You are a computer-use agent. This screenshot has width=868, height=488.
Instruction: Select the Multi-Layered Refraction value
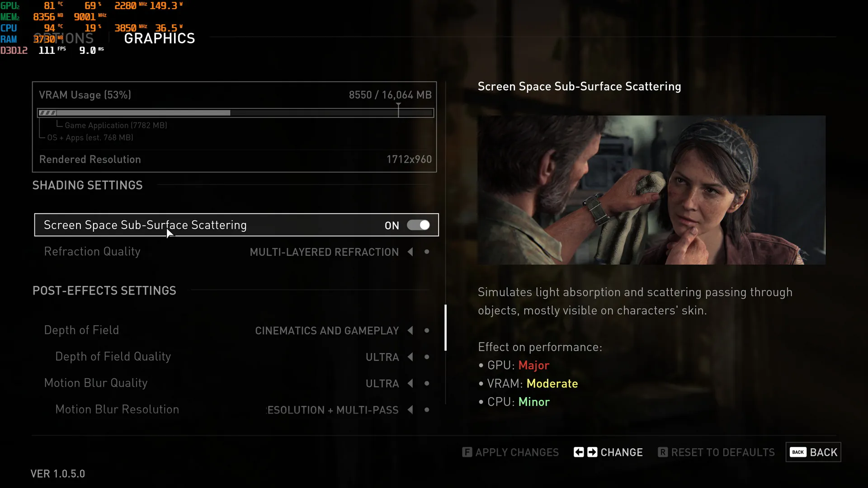click(x=324, y=252)
